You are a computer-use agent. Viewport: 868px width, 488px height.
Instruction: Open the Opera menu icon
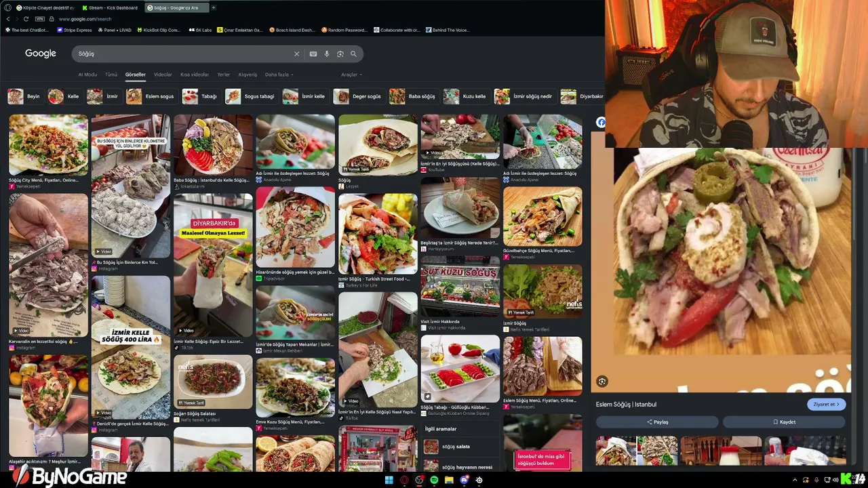[x=7, y=7]
